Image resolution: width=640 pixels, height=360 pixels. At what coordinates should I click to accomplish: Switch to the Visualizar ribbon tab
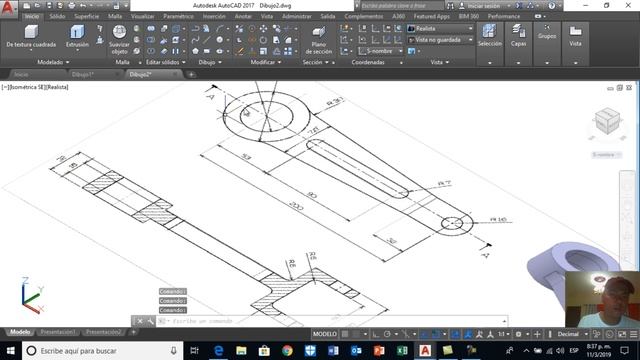(x=142, y=16)
